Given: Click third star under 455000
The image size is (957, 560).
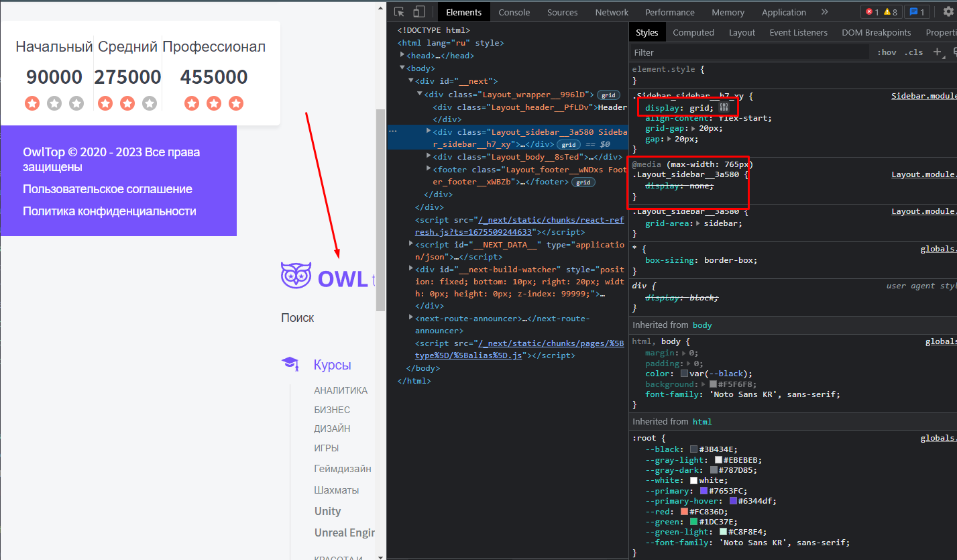Looking at the screenshot, I should (x=236, y=103).
